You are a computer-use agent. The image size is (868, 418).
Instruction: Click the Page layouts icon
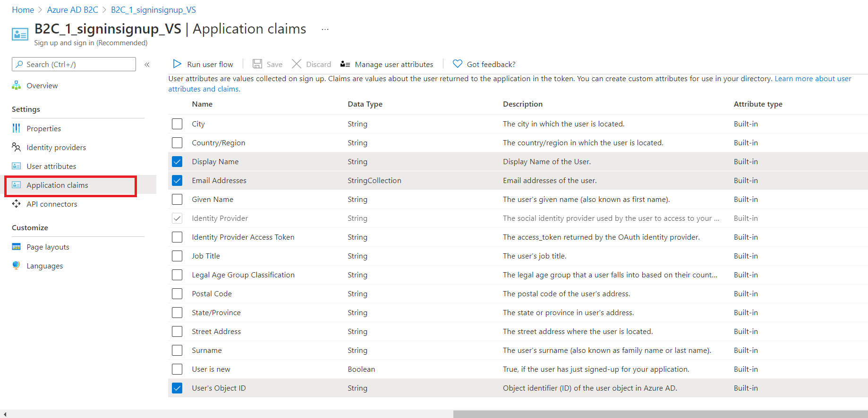click(x=17, y=247)
